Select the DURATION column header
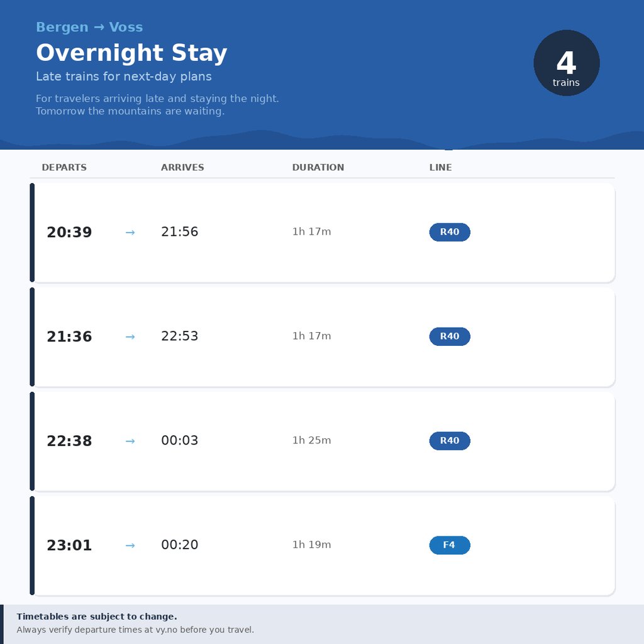Viewport: 644px width, 644px height. point(318,167)
